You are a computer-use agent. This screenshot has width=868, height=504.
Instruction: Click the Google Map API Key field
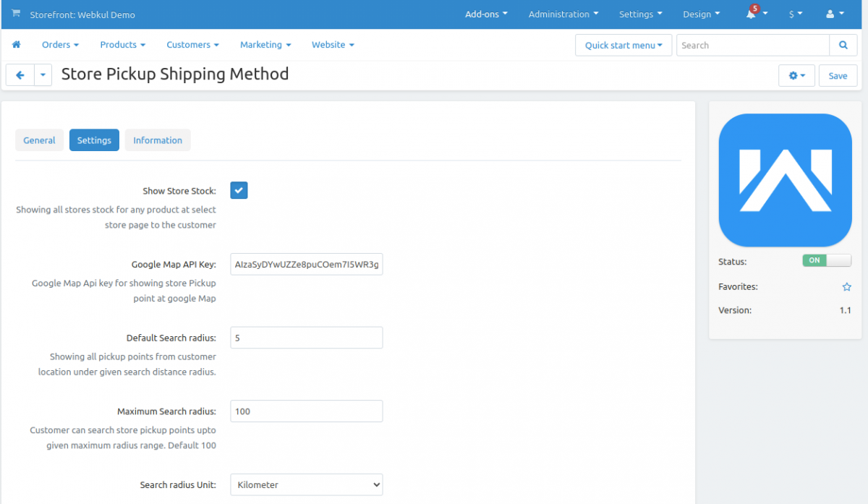coord(306,265)
